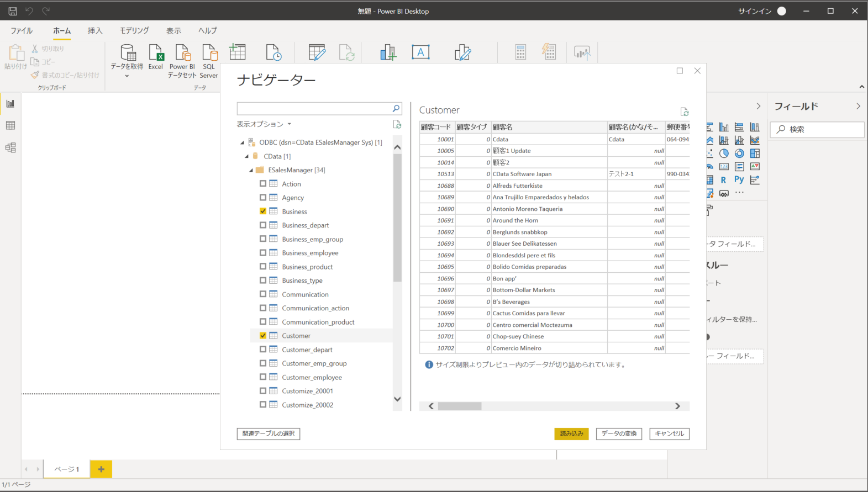The height and width of the screenshot is (492, 868).
Task: Select the Page 1 tab
Action: point(67,469)
